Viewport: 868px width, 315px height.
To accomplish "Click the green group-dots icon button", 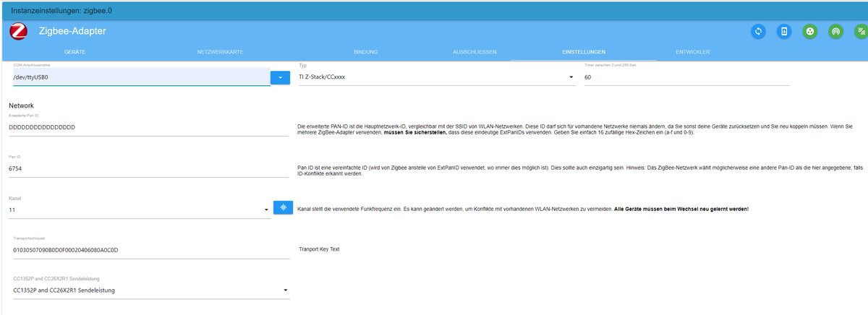I will [x=810, y=32].
